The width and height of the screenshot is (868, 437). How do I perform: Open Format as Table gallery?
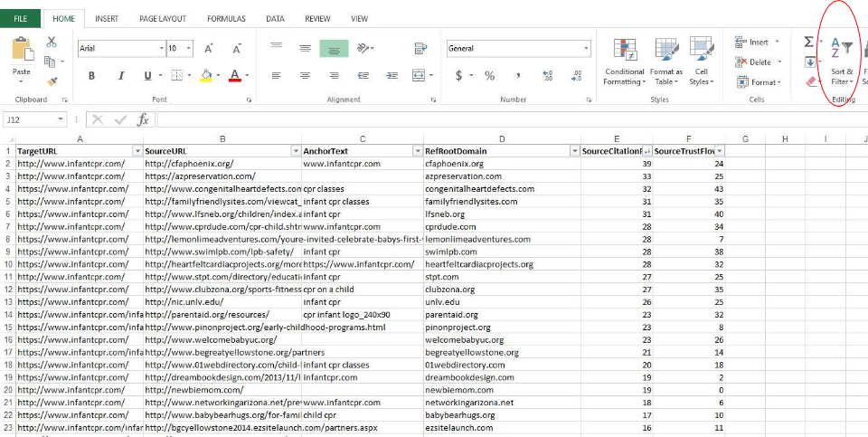click(x=666, y=62)
